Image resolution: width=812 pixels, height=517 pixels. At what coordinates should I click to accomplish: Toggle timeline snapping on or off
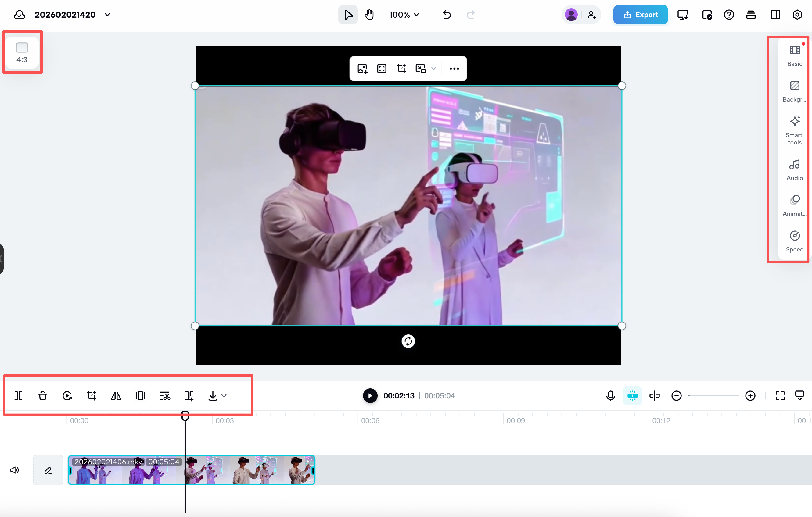pos(633,396)
